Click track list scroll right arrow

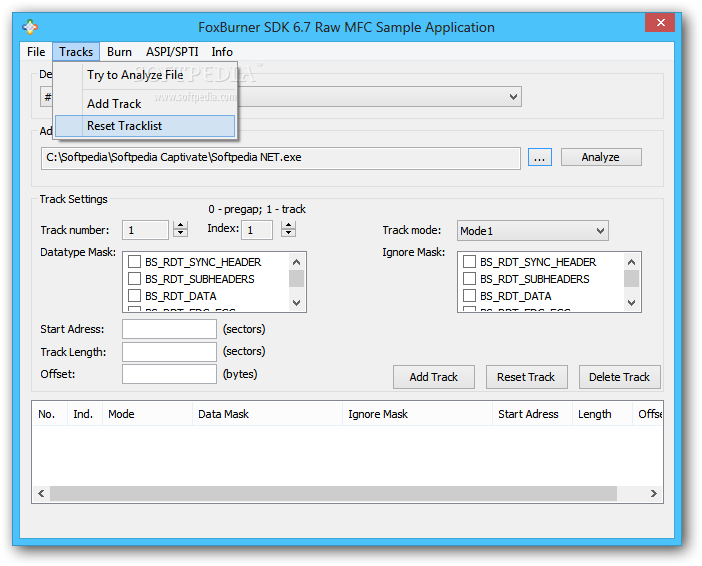pos(654,493)
